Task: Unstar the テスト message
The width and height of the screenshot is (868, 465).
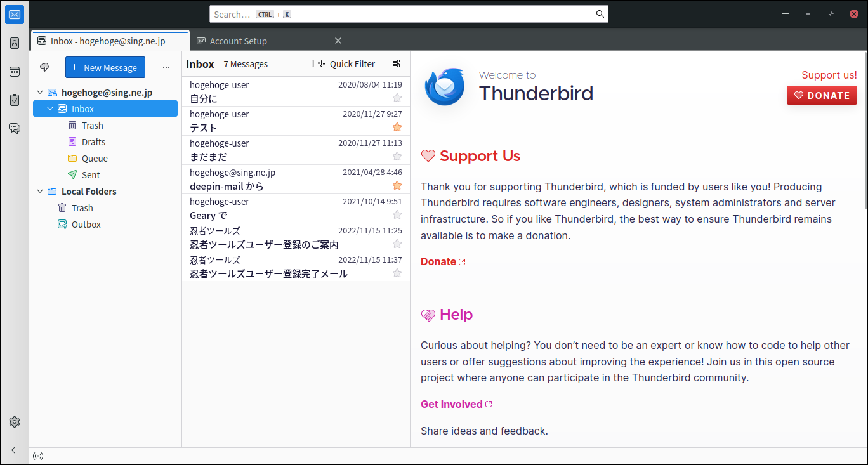Action: (x=397, y=127)
